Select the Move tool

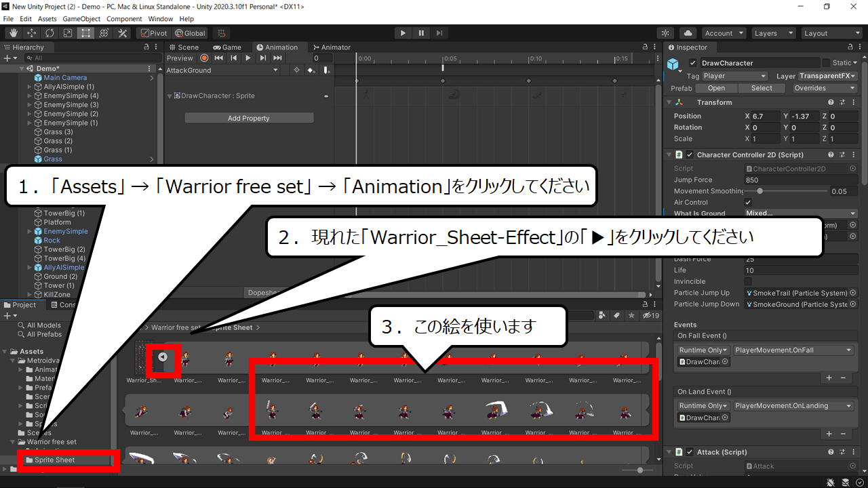click(31, 33)
